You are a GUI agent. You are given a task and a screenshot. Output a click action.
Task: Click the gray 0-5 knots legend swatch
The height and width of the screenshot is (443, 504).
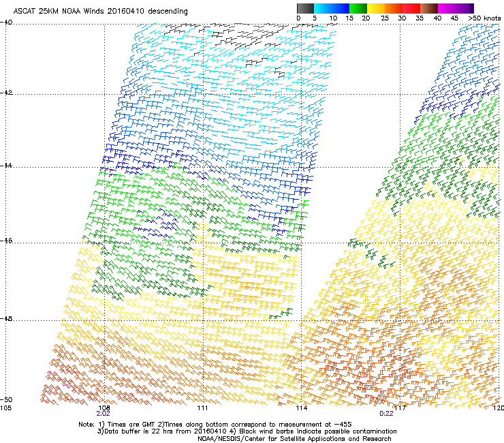(306, 8)
